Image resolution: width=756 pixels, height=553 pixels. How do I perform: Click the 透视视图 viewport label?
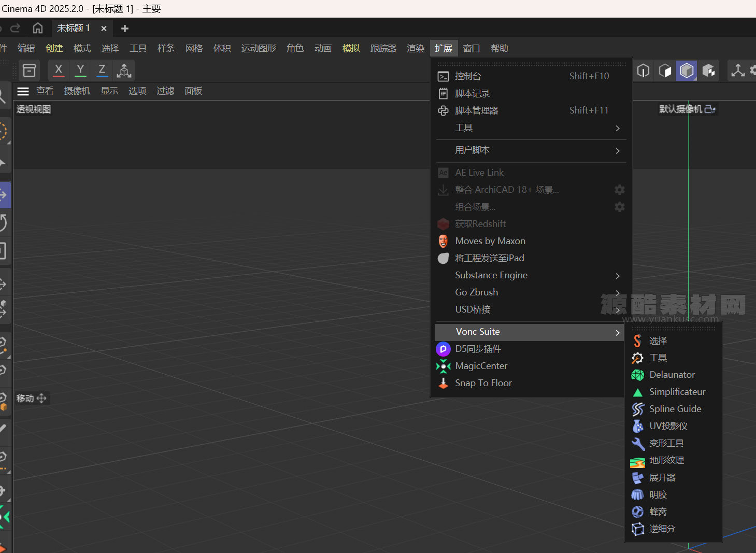[x=33, y=109]
